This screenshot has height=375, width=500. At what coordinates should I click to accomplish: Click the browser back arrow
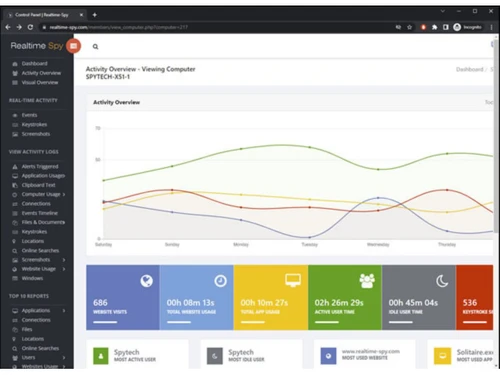click(x=8, y=27)
